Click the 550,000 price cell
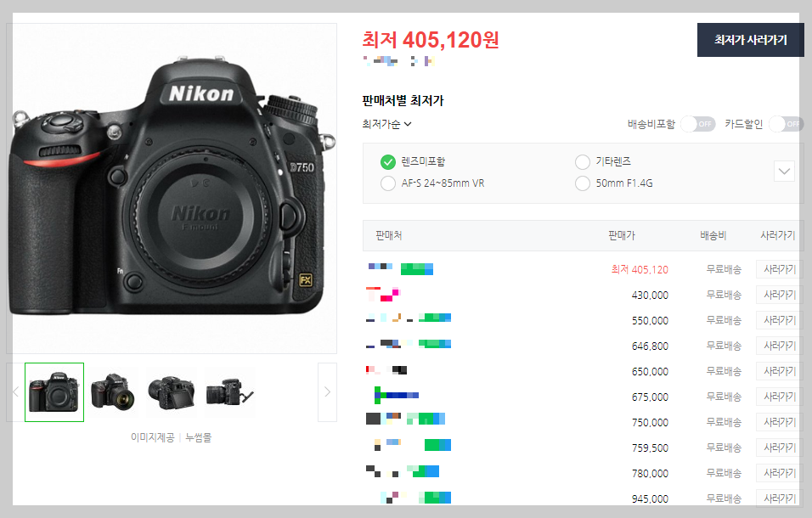812x518 pixels. pyautogui.click(x=650, y=320)
